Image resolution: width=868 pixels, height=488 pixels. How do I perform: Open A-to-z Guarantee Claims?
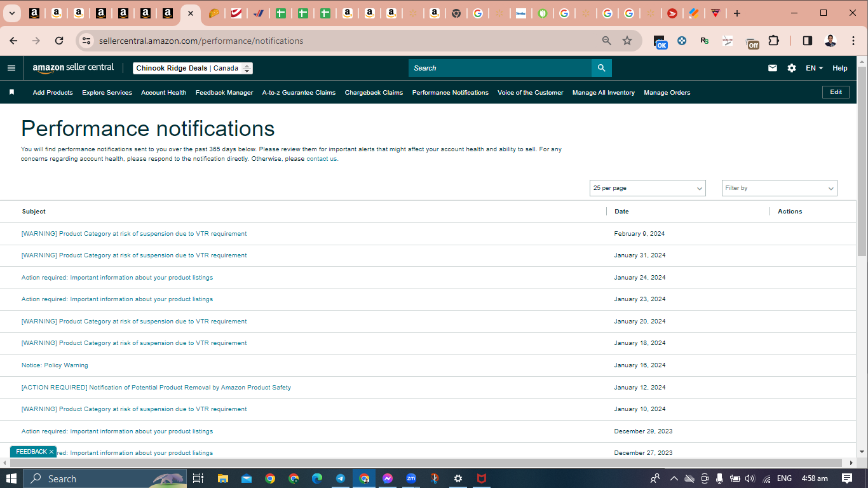[299, 93]
